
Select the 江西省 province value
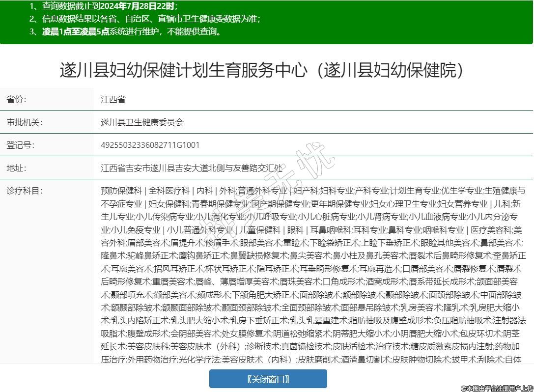pyautogui.click(x=113, y=100)
